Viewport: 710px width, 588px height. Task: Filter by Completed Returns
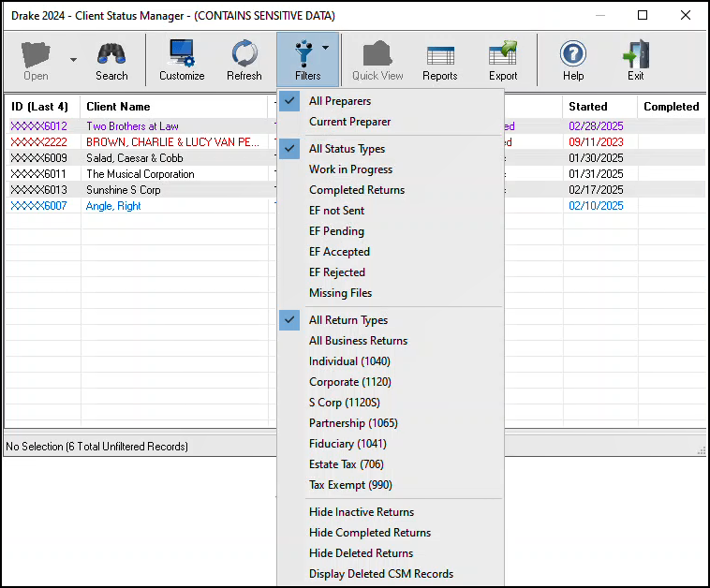coord(391,190)
